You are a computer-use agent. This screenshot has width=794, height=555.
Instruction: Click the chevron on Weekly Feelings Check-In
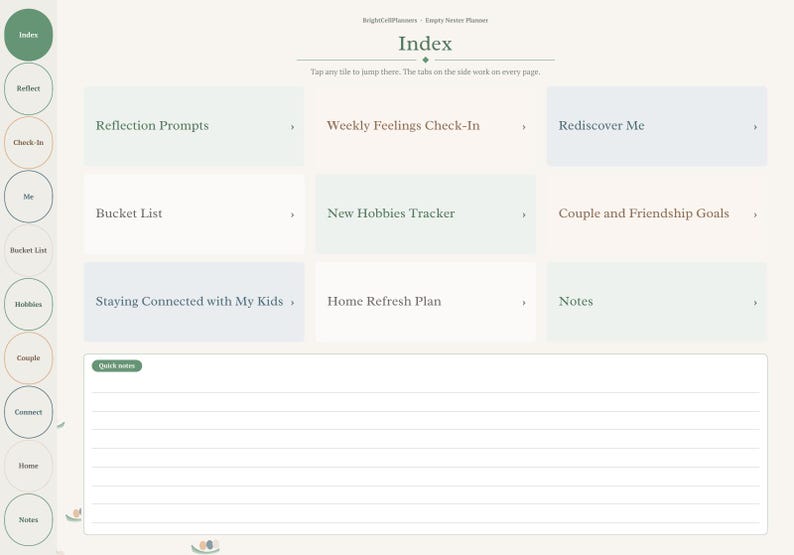tap(524, 127)
